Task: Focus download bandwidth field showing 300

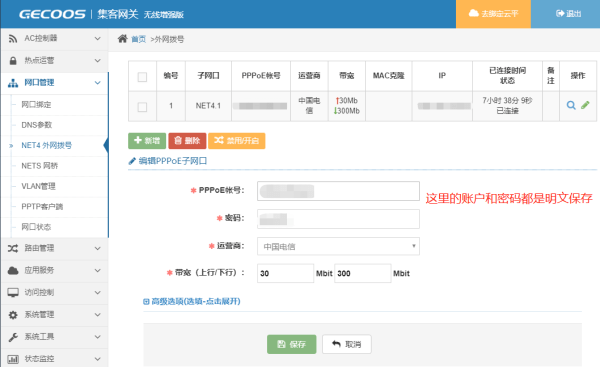Action: coord(363,273)
